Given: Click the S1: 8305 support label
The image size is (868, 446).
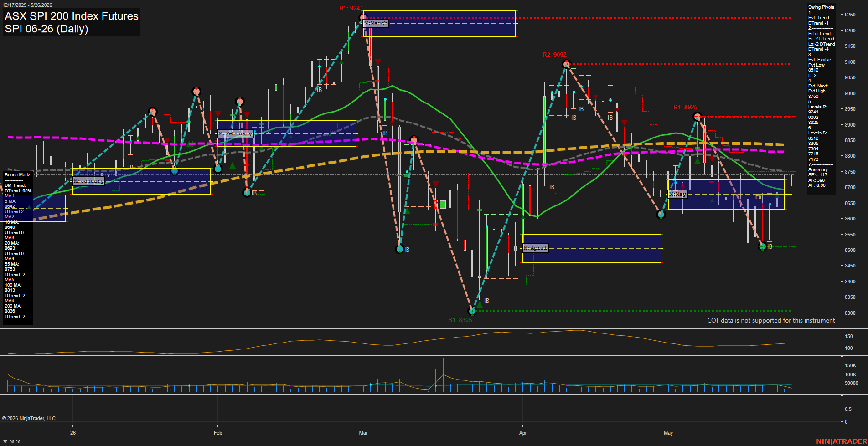Looking at the screenshot, I should (x=460, y=320).
